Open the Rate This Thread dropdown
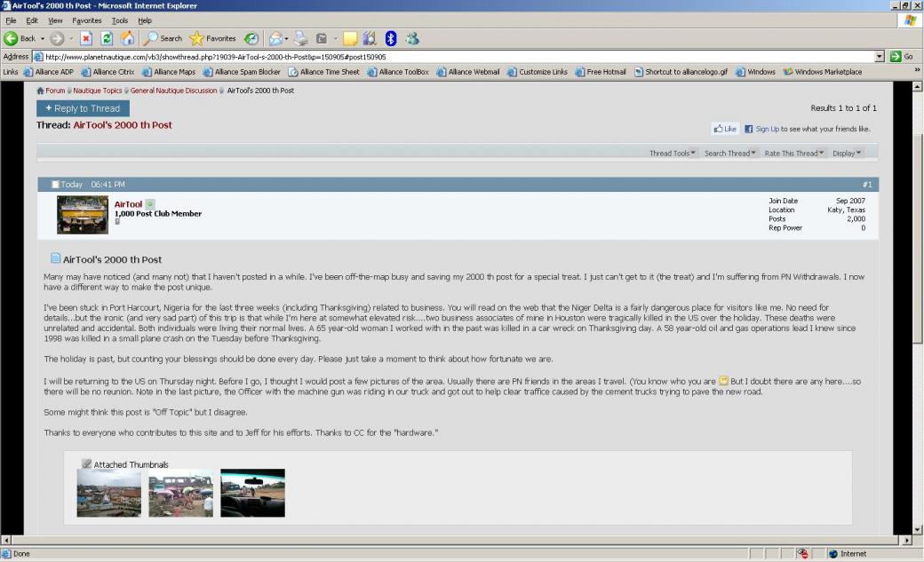This screenshot has height=562, width=924. click(x=794, y=153)
